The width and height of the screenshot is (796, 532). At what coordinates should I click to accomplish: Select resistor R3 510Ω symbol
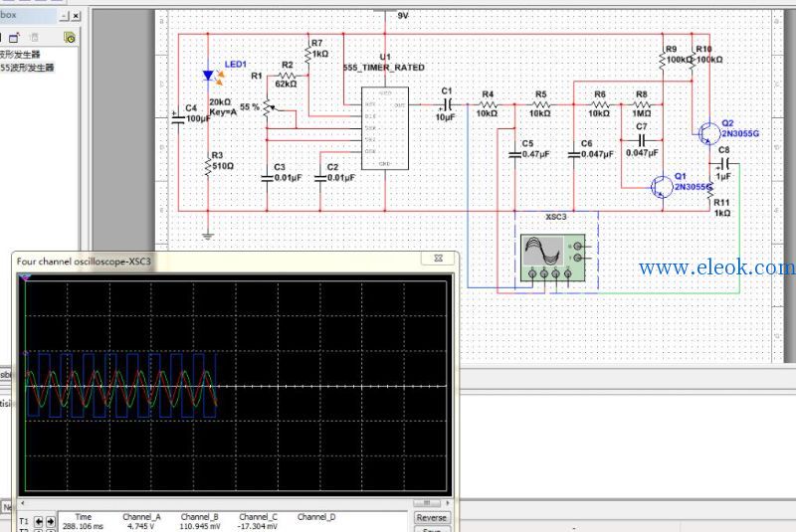(208, 166)
